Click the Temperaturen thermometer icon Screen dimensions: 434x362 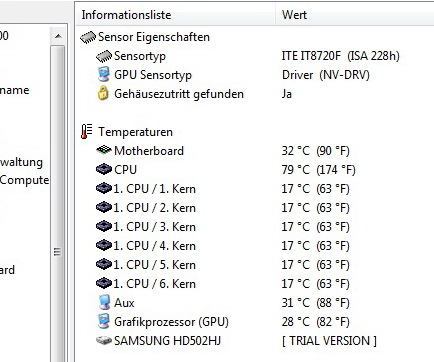tap(87, 131)
